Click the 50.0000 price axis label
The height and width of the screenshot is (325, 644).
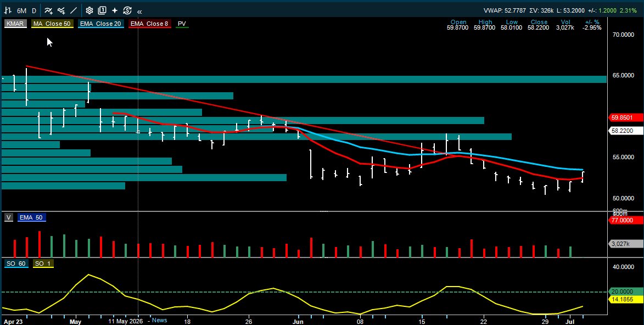(623, 198)
